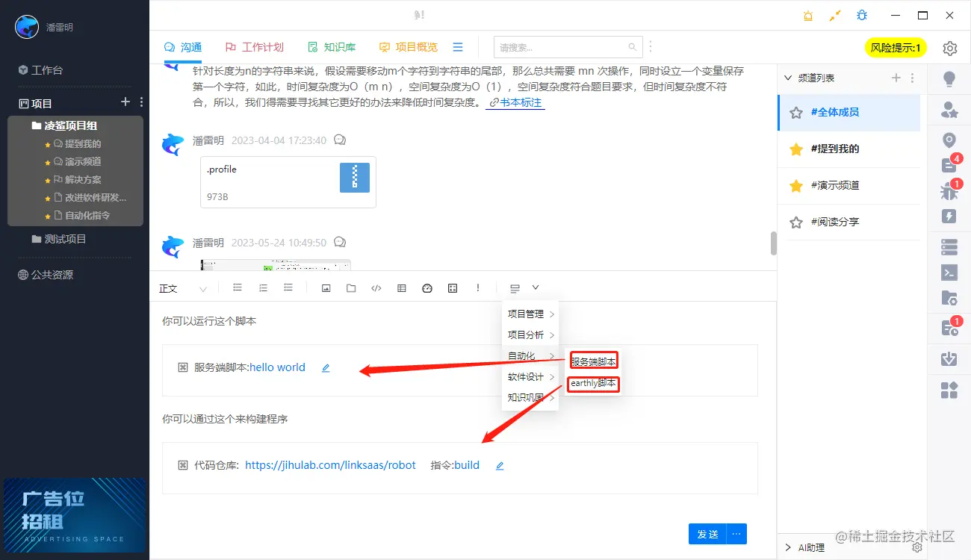Click the comment icon beside 2023-05-24 10:49:50
Screen dimensions: 971x560
(340, 243)
